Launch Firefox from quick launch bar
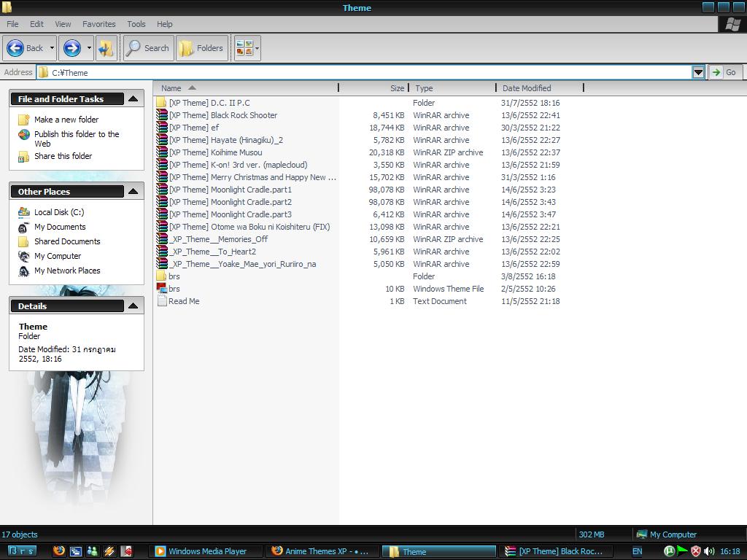The height and width of the screenshot is (560, 747). point(58,551)
